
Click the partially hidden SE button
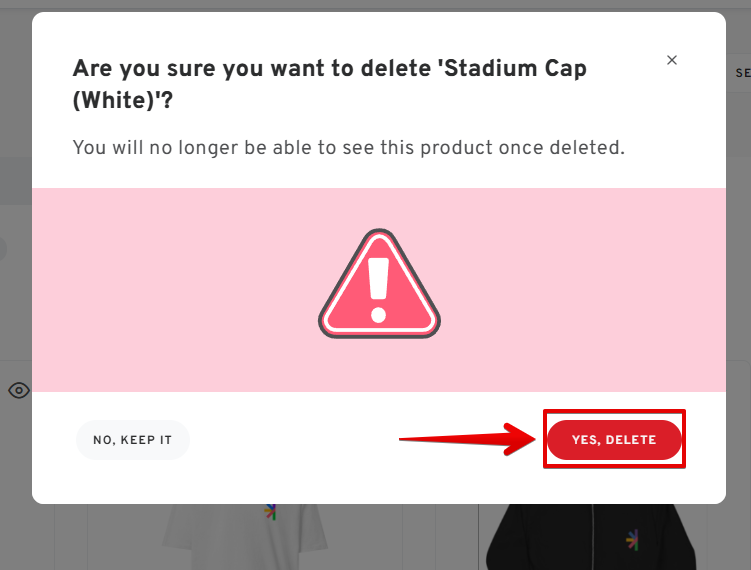742,73
